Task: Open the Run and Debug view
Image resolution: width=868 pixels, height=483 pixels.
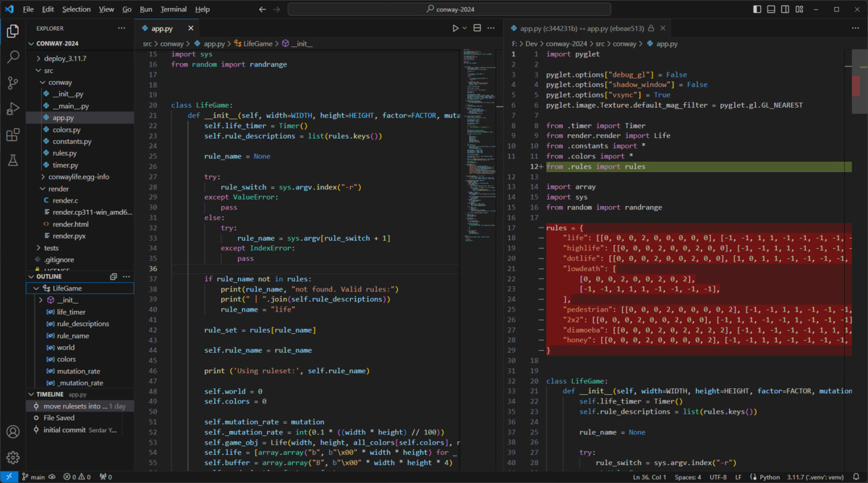Action: coord(12,110)
